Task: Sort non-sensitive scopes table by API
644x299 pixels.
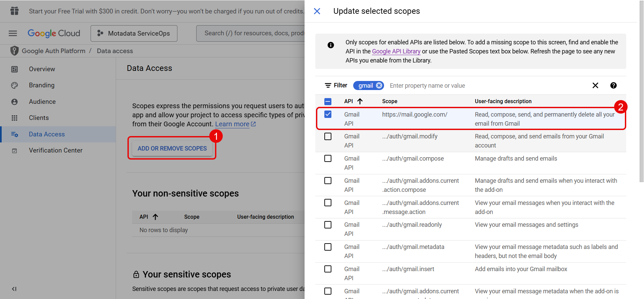Action: click(155, 217)
